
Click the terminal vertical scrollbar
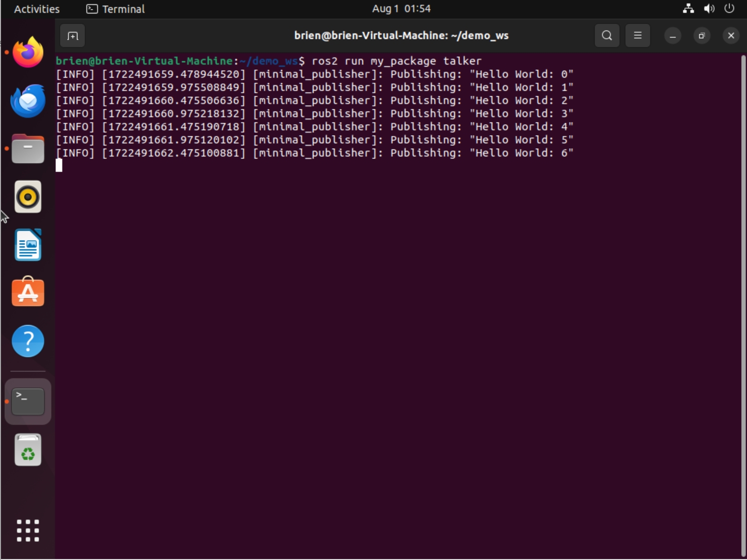(x=743, y=292)
